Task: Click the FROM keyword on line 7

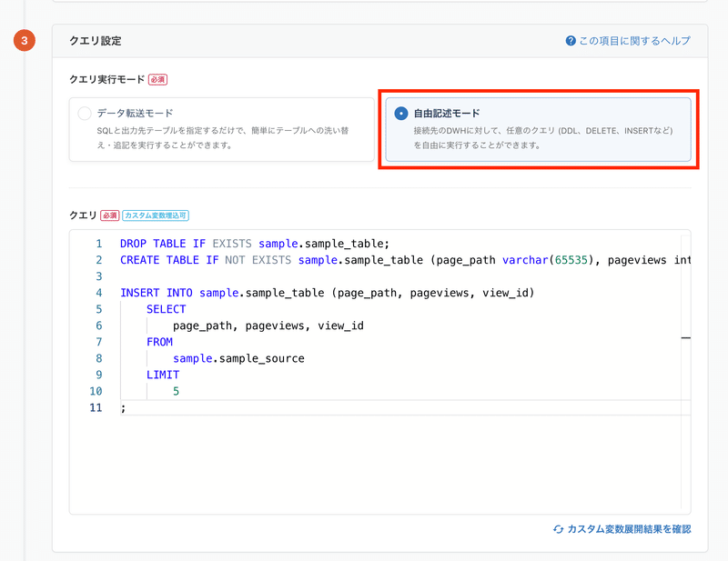Action: [x=160, y=342]
